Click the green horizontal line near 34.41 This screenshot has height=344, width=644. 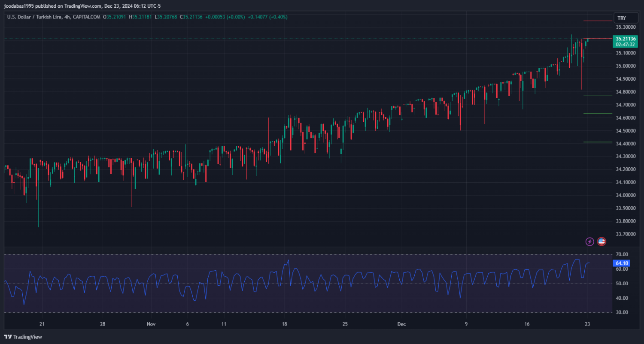598,142
